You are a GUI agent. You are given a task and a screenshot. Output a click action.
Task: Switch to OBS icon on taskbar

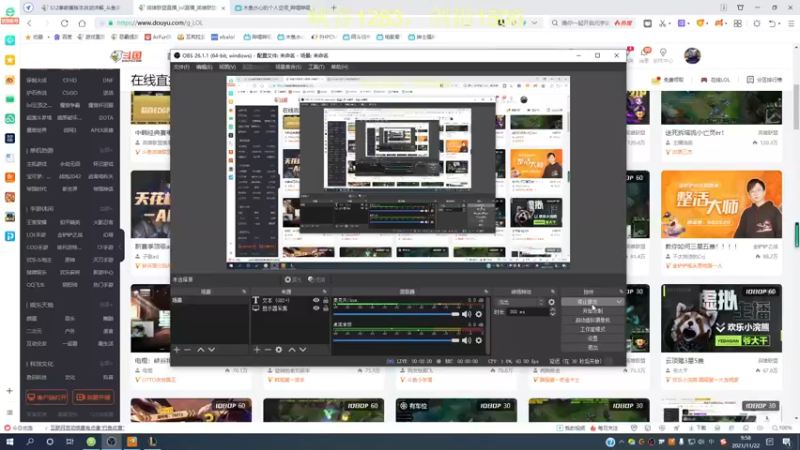(111, 441)
